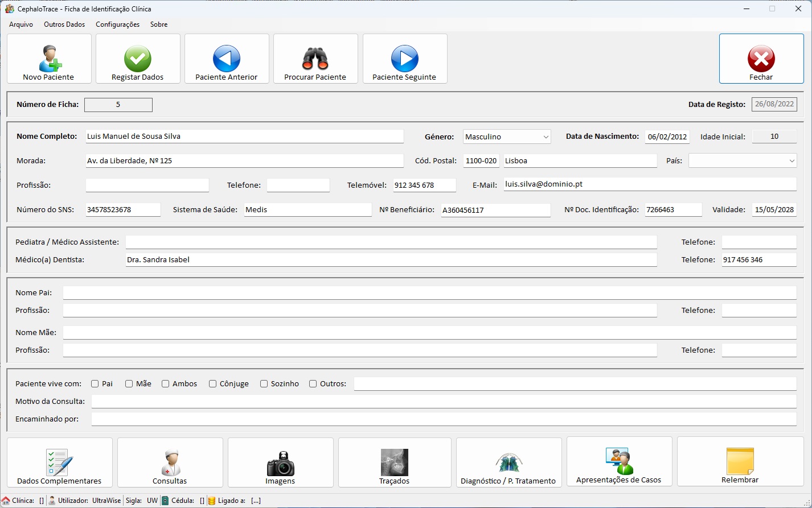The image size is (812, 508).
Task: Open Traçados x-ray section
Action: pyautogui.click(x=394, y=462)
